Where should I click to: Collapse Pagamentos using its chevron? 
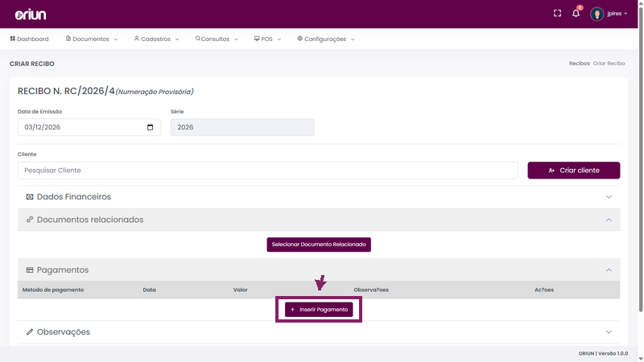click(x=609, y=270)
